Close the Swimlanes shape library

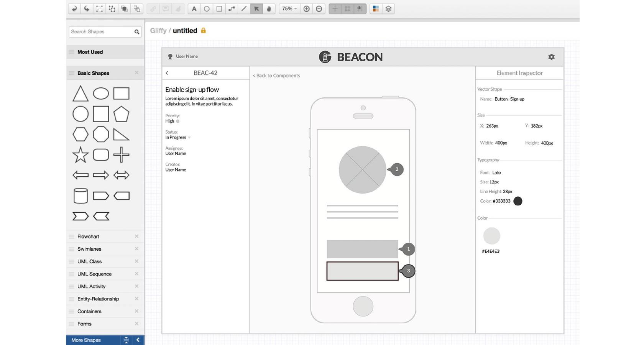tap(136, 249)
